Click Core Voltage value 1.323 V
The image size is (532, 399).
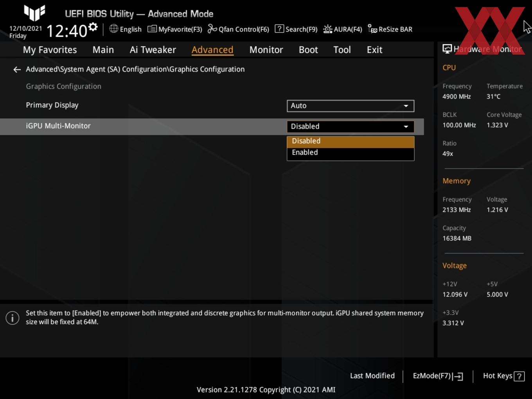pos(497,125)
